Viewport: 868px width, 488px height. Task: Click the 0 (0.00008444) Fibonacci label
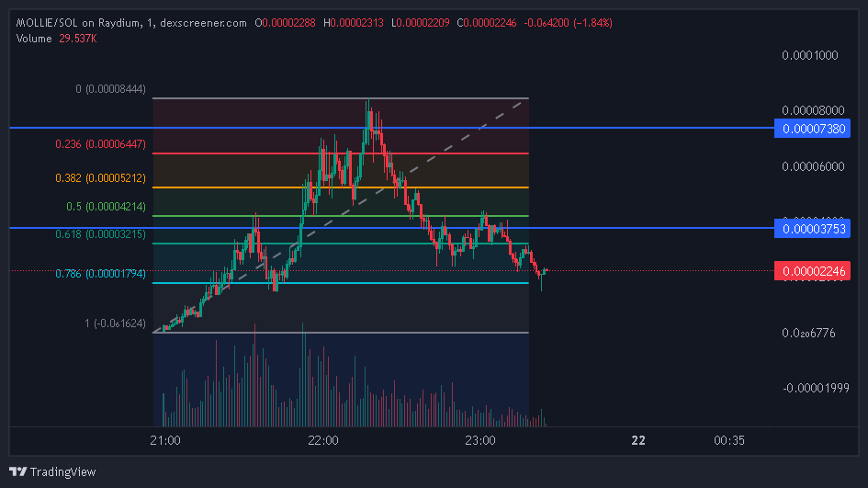[111, 88]
